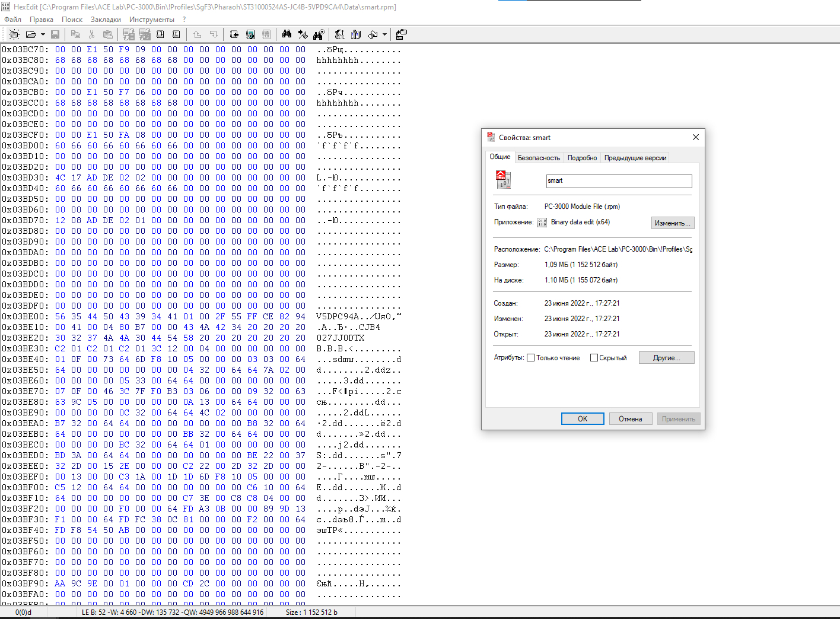Click the Open file folder icon
The width and height of the screenshot is (840, 619).
point(31,34)
